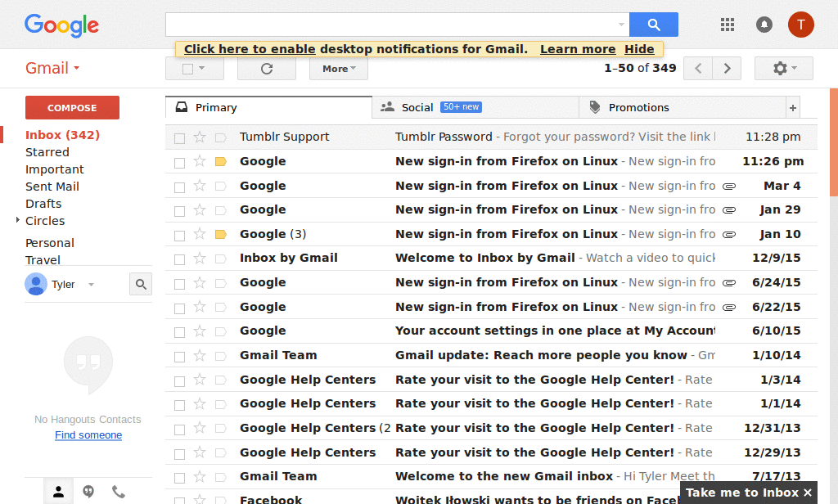The width and height of the screenshot is (838, 504).
Task: Click attachment icon on Mar 4 email
Action: tap(729, 187)
